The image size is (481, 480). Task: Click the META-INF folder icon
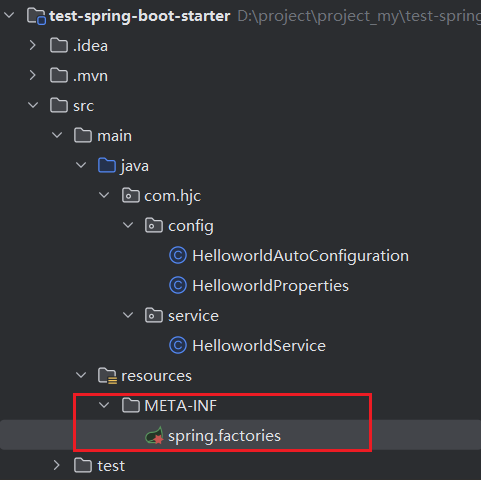[130, 405]
